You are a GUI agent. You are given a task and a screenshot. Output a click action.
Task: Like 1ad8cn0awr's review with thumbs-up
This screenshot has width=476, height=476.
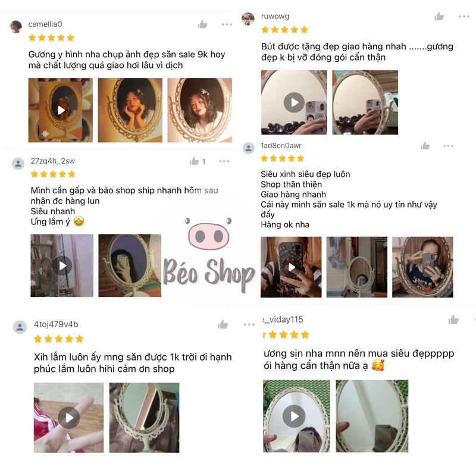point(425,146)
